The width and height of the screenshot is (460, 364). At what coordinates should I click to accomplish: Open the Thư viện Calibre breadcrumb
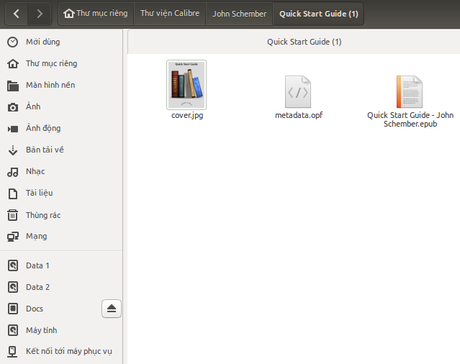coord(170,13)
